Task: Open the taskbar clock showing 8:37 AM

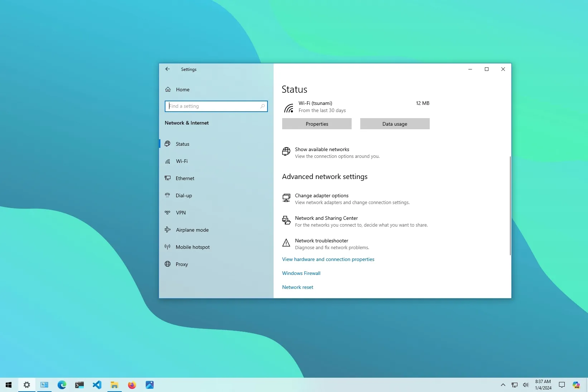Action: (x=543, y=385)
